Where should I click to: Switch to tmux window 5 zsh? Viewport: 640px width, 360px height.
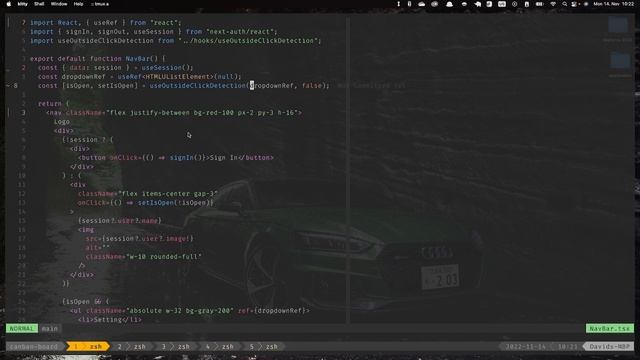[x=264, y=347]
